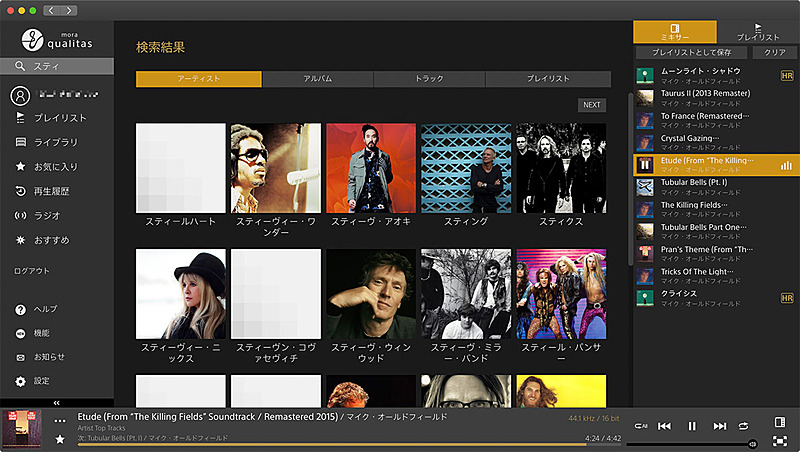Viewport: 800px width, 452px height.
Task: Open 機能 features in sidebar
Action: [32, 333]
